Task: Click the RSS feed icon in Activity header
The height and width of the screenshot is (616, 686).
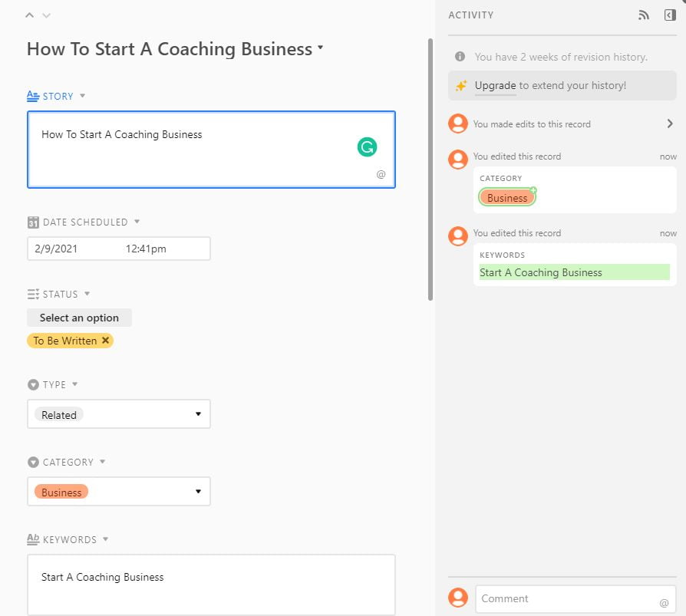Action: [x=644, y=15]
